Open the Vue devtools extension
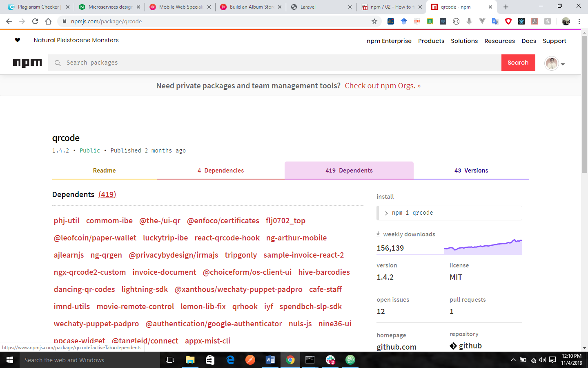The width and height of the screenshot is (588, 368). tap(482, 21)
